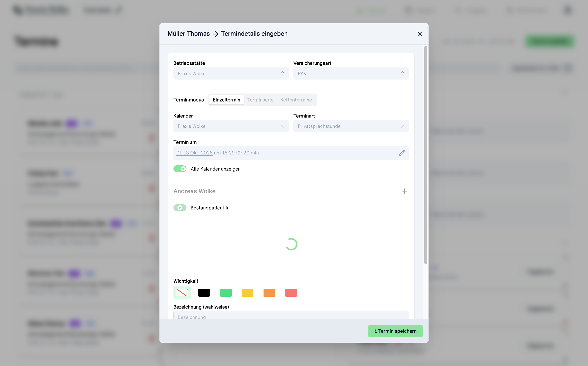Clear the Kalender field Praxis Wolke
Screen dimensions: 588x366
[282, 126]
